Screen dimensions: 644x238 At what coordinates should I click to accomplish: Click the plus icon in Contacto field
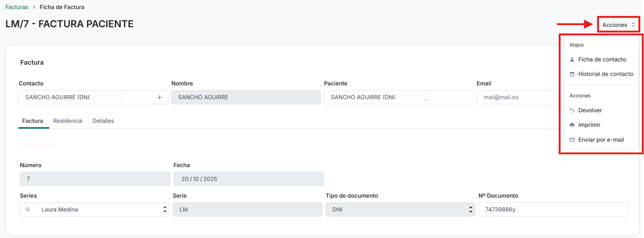[x=159, y=97]
